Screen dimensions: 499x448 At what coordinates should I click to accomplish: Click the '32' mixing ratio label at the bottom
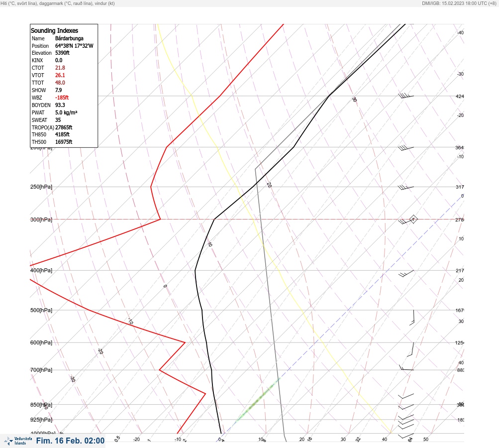tap(358, 440)
